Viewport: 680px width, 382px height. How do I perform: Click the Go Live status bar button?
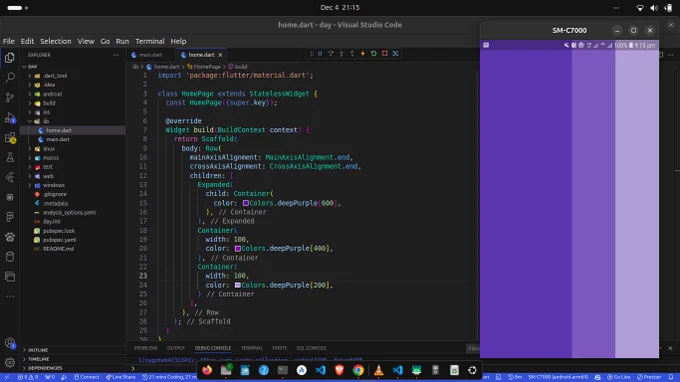point(619,377)
